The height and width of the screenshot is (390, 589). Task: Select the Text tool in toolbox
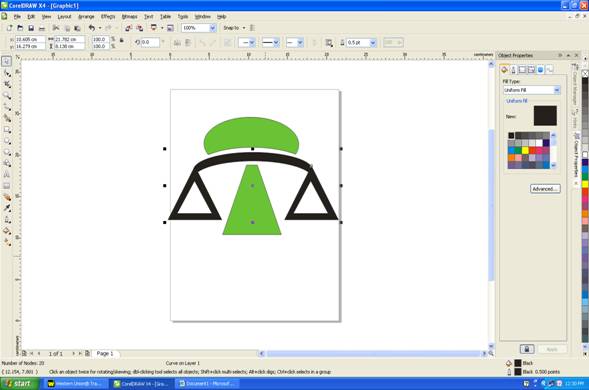(x=6, y=174)
